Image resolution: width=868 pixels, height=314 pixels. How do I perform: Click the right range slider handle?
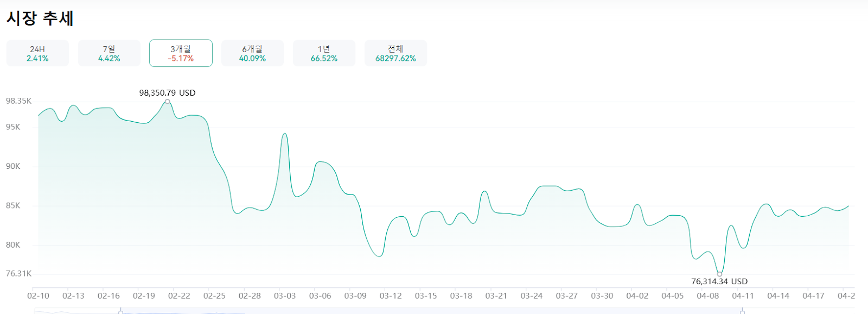coord(742,312)
